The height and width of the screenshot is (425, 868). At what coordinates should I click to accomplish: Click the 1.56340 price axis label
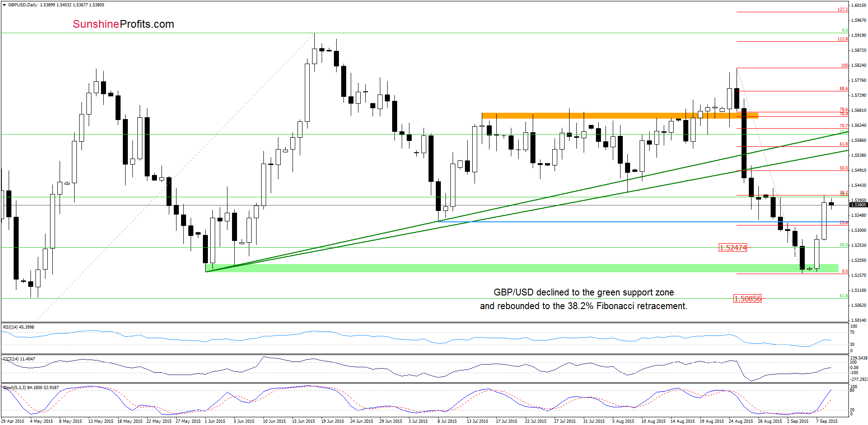tap(858, 125)
